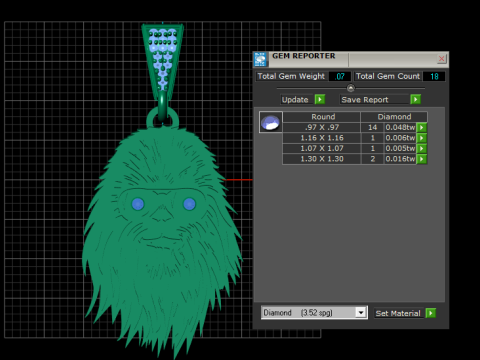Screen dimensions: 480x360
Task: Click the right blue eye gem on pendant
Action: 189,204
